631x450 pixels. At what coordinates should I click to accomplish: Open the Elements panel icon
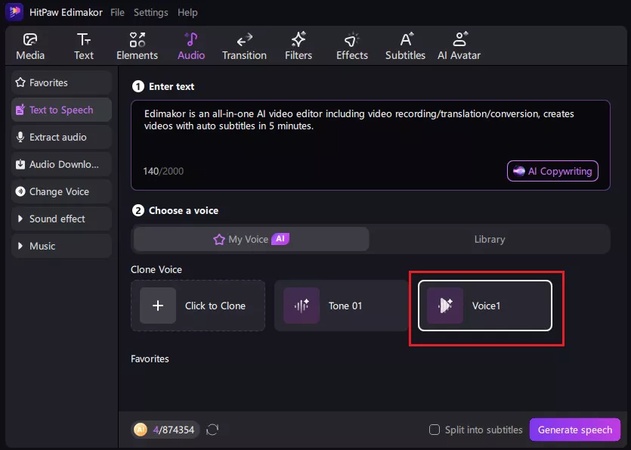point(137,40)
